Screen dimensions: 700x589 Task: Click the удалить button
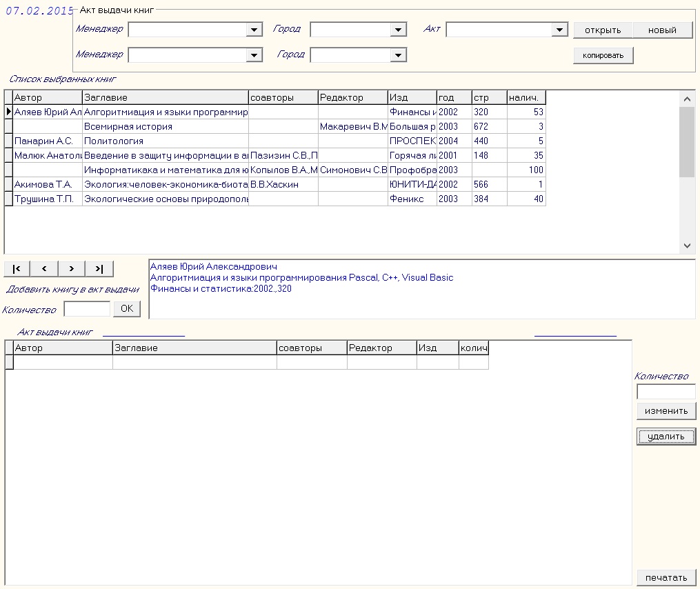pyautogui.click(x=666, y=437)
